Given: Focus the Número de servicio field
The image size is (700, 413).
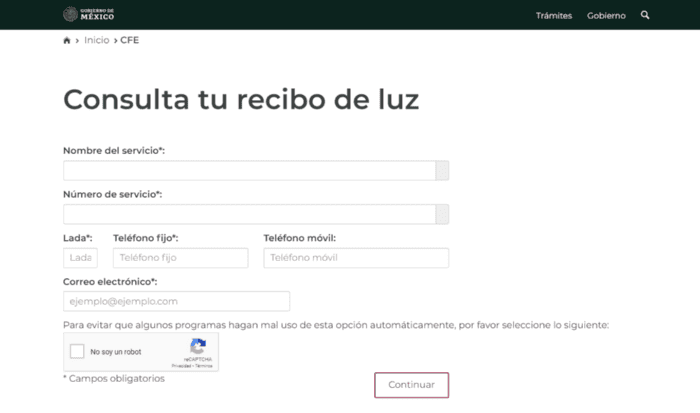Looking at the screenshot, I should click(249, 214).
